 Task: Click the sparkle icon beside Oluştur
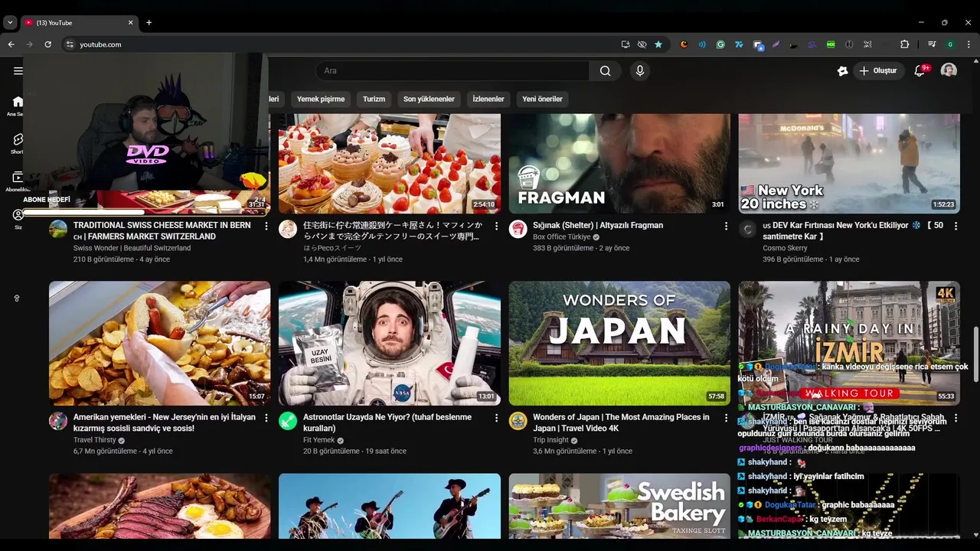coord(842,71)
